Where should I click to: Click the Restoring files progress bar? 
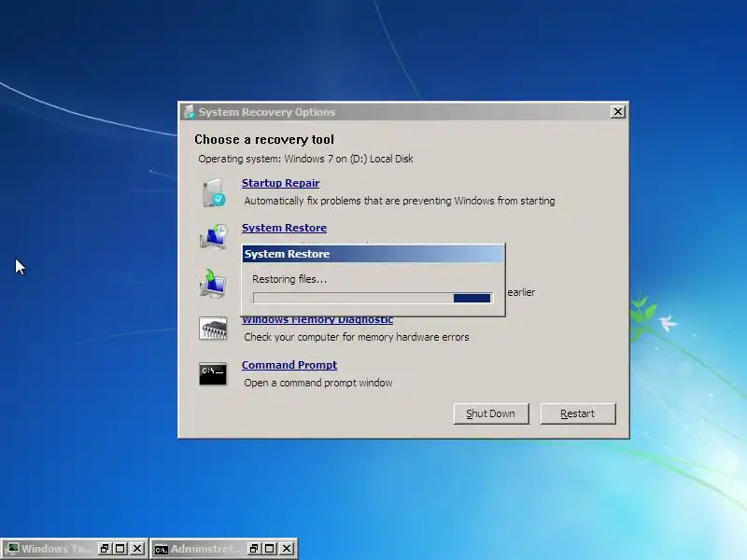coord(373,298)
